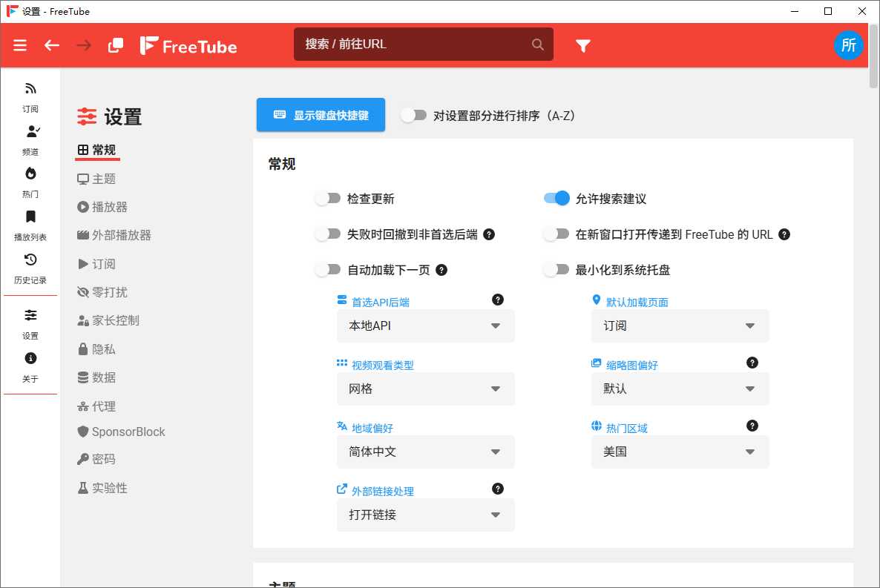Click the search magnifier icon
This screenshot has height=588, width=880.
538,44
